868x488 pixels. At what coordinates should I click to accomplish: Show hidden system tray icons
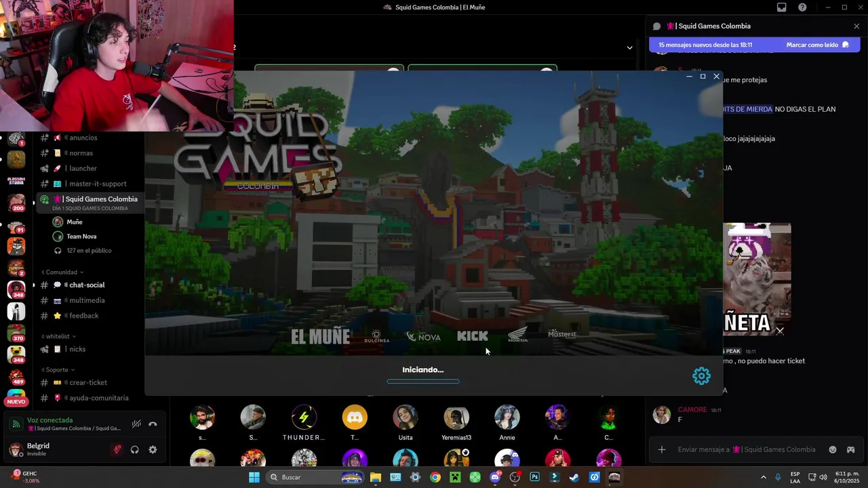coord(763,477)
